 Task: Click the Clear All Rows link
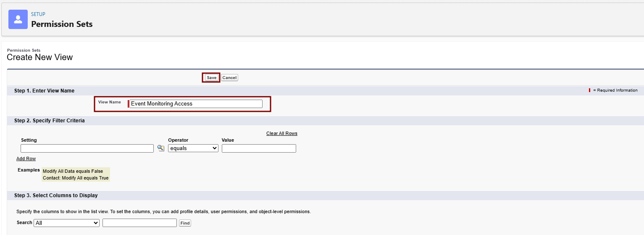pos(281,134)
